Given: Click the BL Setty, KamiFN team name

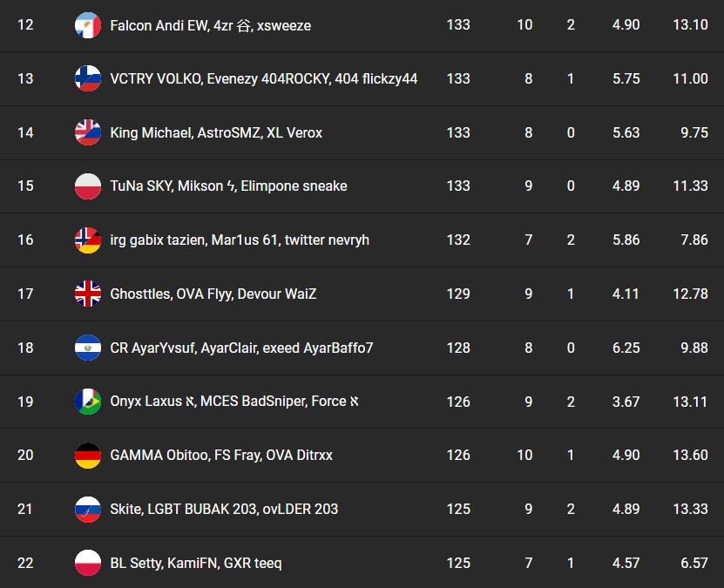Looking at the screenshot, I should tap(195, 563).
